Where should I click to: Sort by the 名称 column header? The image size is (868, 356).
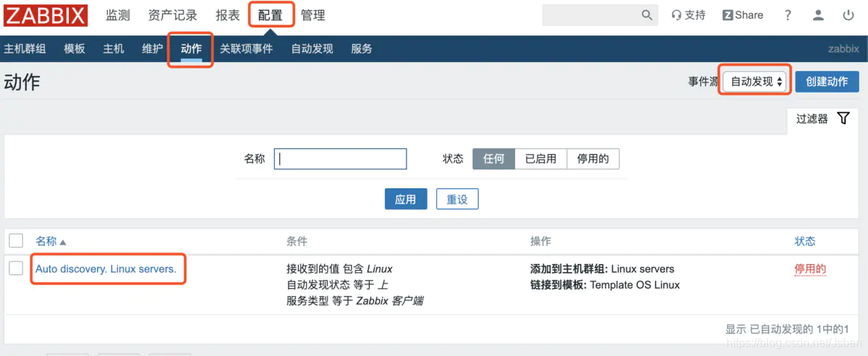[x=46, y=241]
